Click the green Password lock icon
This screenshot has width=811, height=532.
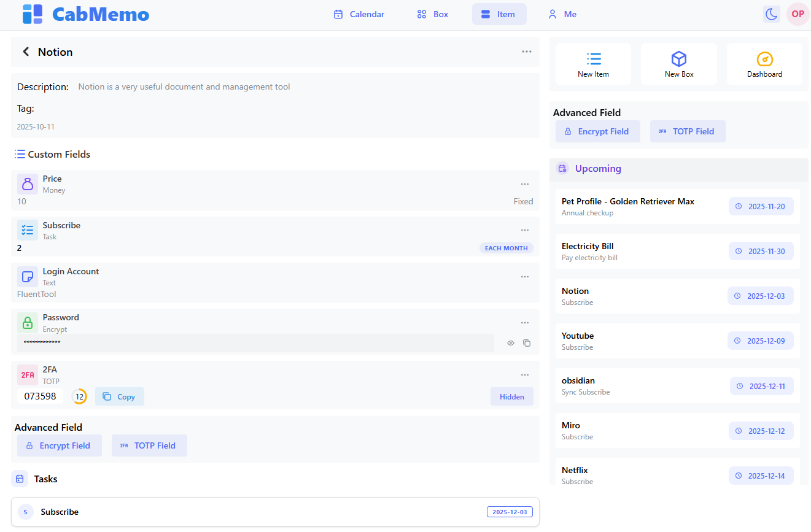(28, 323)
